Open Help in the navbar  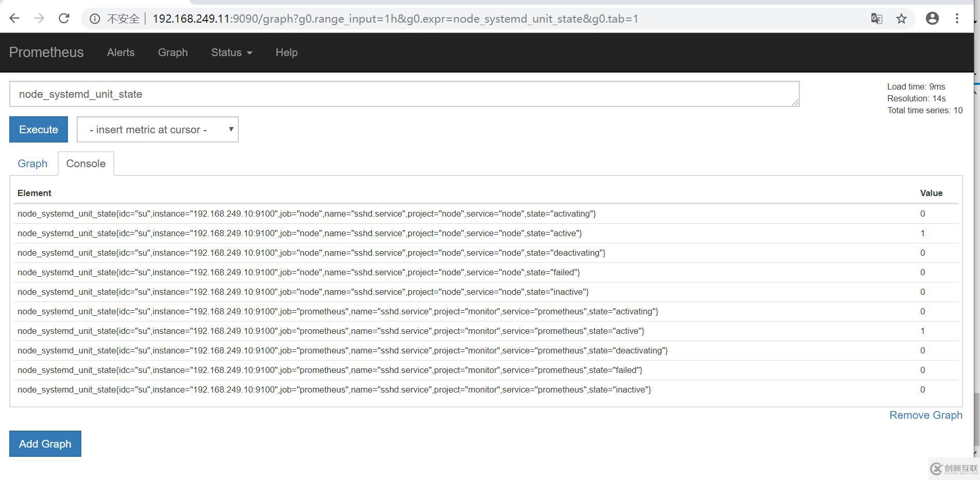[x=286, y=52]
